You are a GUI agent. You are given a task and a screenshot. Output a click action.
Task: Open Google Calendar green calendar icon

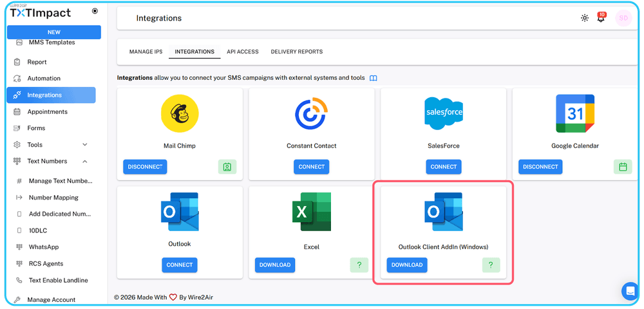622,167
